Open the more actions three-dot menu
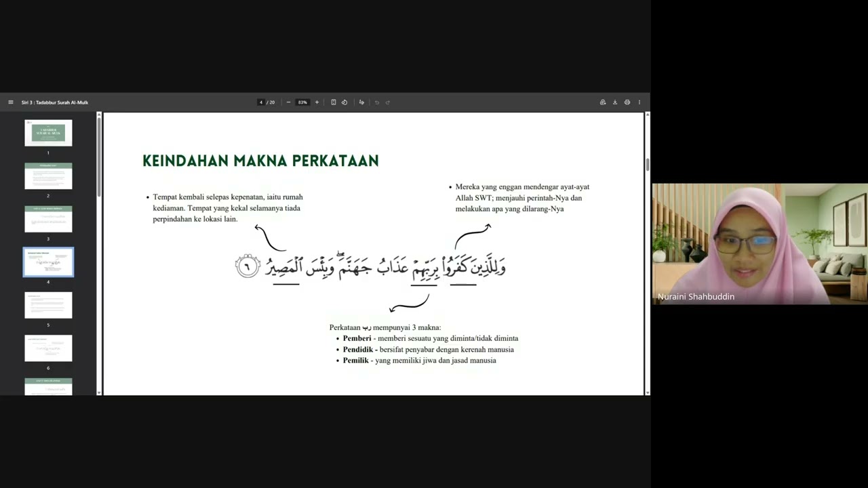Viewport: 868px width, 488px height. coord(639,102)
